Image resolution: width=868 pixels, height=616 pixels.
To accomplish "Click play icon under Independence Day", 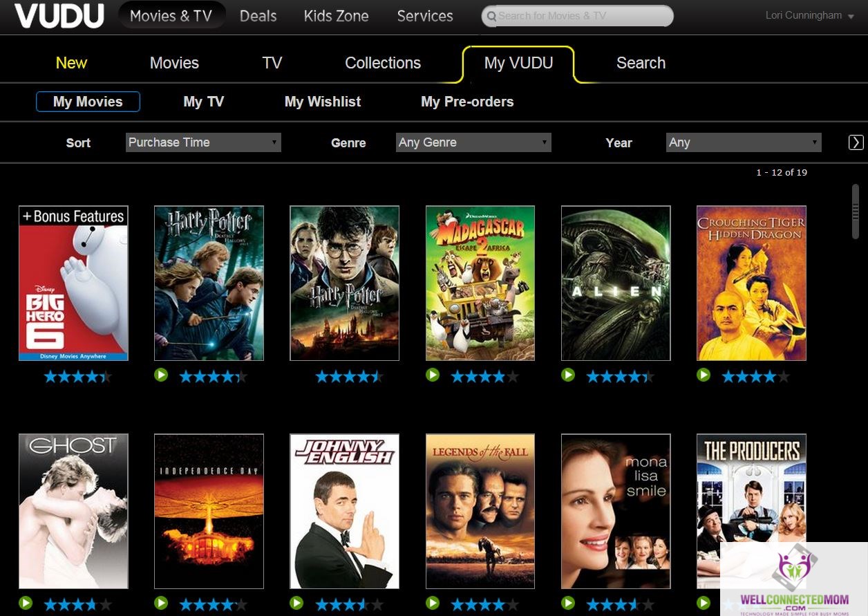I will coord(161,603).
